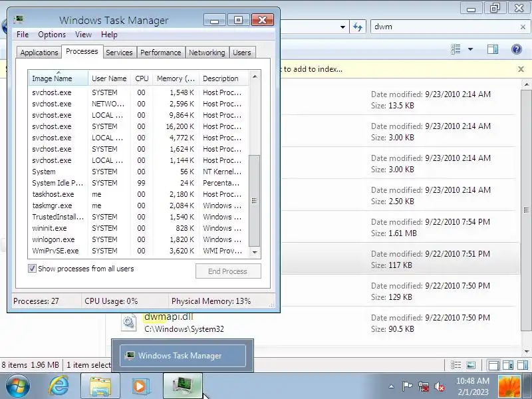Switch to the Performance tab

[160, 53]
